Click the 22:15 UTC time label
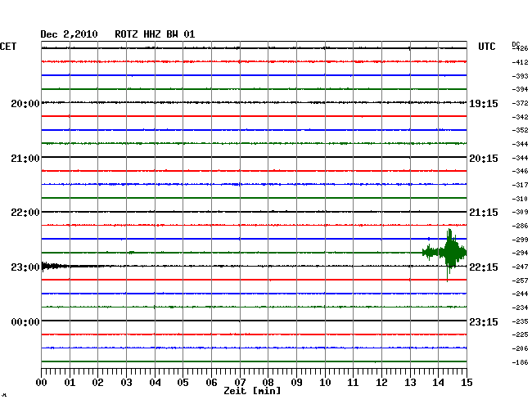Screen dimensions: 532x404 484,267
